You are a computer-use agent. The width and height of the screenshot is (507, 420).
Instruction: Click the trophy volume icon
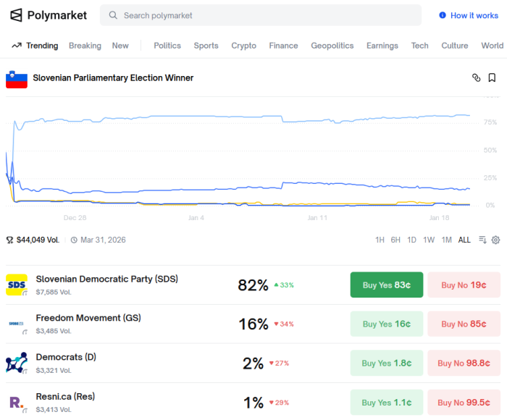(9, 240)
